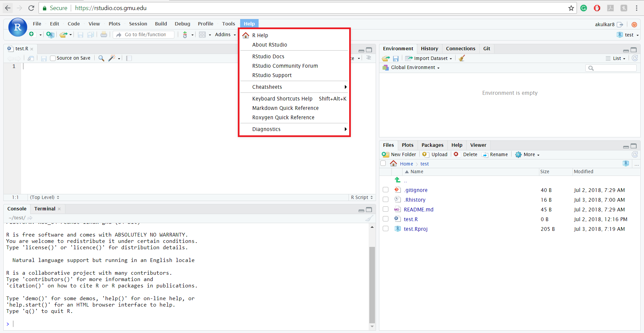The width and height of the screenshot is (644, 333).
Task: Click the find/replace magnifier in editor
Action: tap(101, 58)
